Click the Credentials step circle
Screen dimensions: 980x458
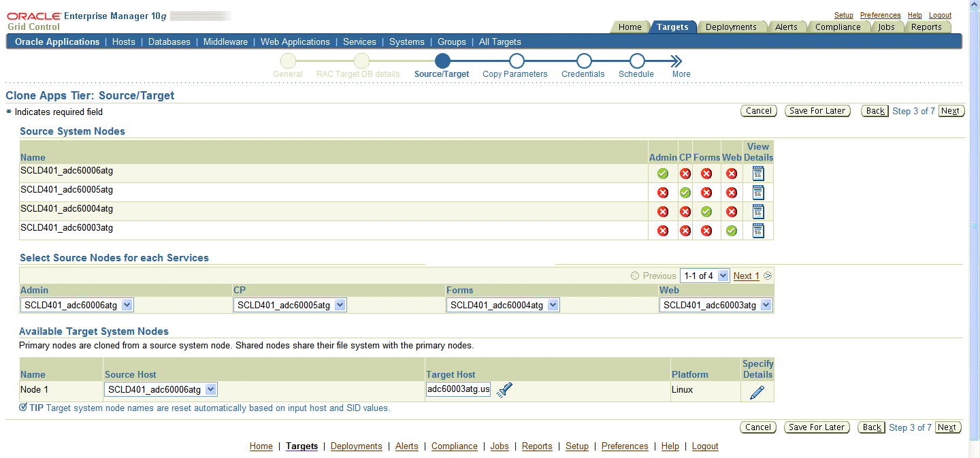coord(583,61)
